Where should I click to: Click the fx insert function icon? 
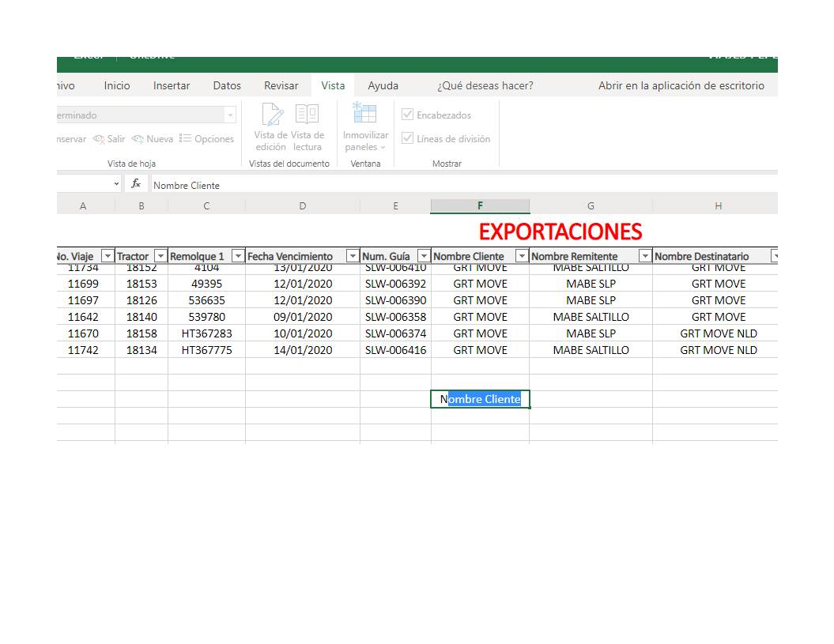136,184
